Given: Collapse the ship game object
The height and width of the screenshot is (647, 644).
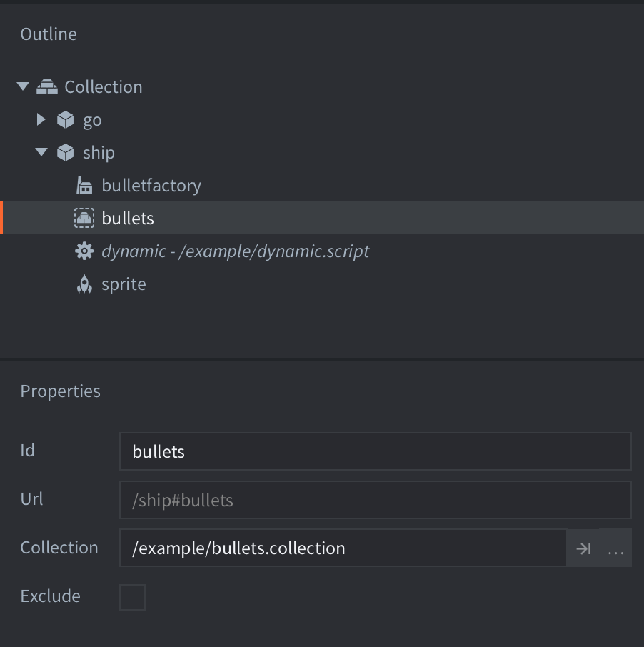Looking at the screenshot, I should [x=41, y=152].
